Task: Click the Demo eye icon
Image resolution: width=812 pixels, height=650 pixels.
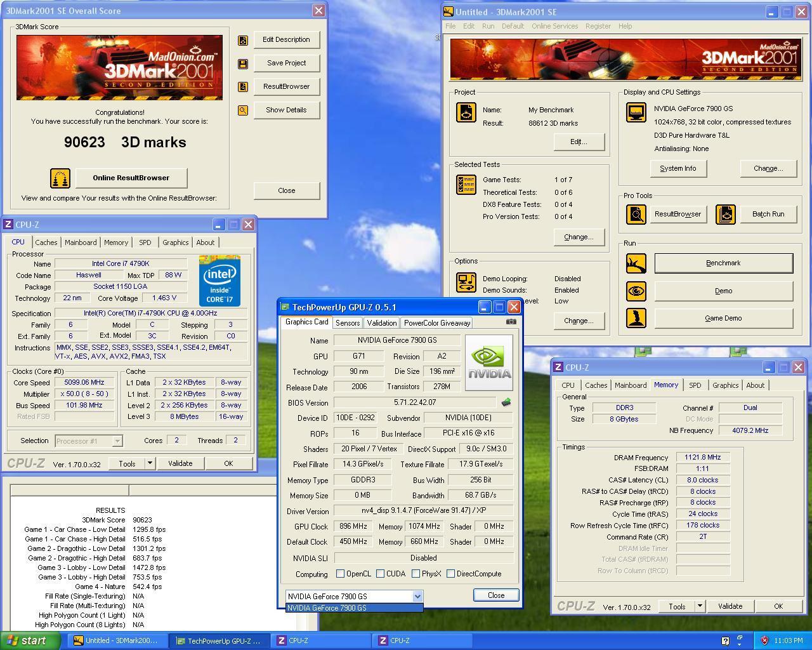Action: 636,291
